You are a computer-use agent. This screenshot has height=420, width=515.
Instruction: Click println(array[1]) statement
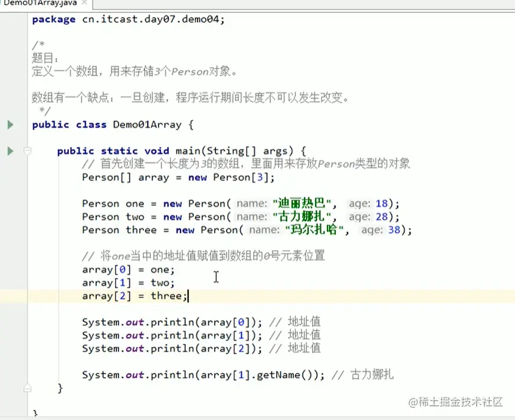[172, 336]
